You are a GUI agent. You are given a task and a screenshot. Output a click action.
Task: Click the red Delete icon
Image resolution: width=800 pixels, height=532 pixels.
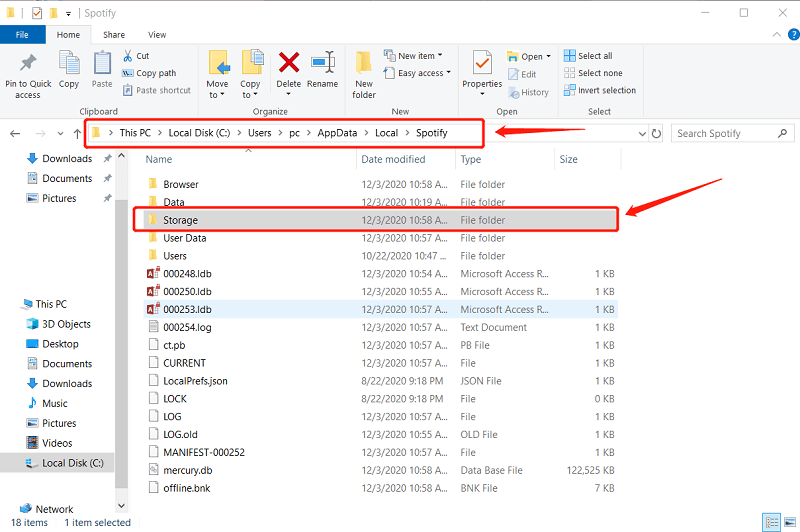coord(289,63)
